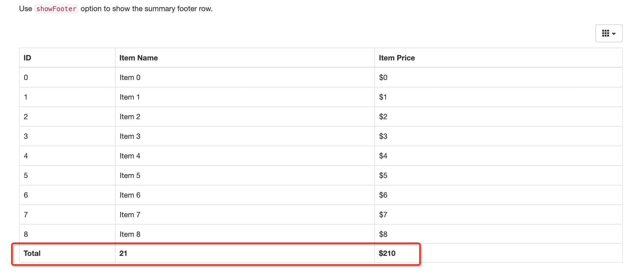Select the showFooter code text
644x276 pixels.
coord(56,9)
